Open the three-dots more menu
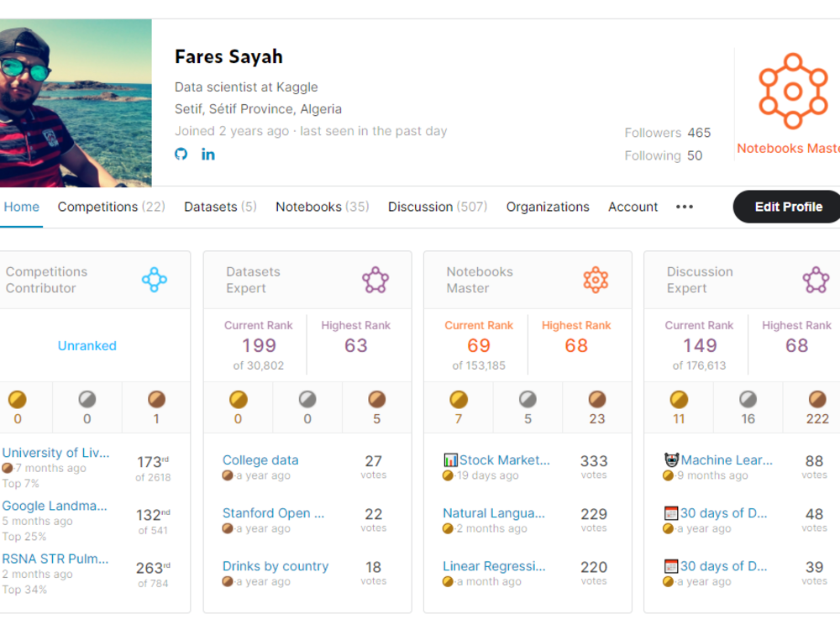Viewport: 840px width, 630px height. point(685,207)
